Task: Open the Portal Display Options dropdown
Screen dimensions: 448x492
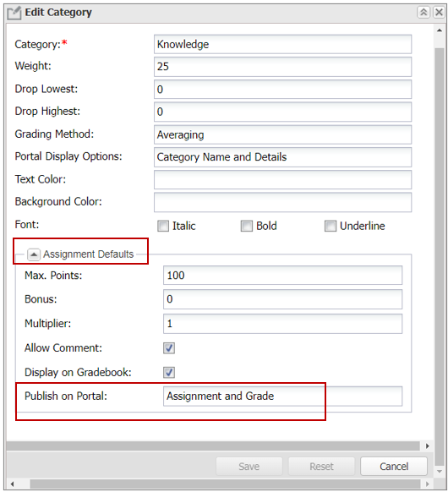Action: [282, 157]
